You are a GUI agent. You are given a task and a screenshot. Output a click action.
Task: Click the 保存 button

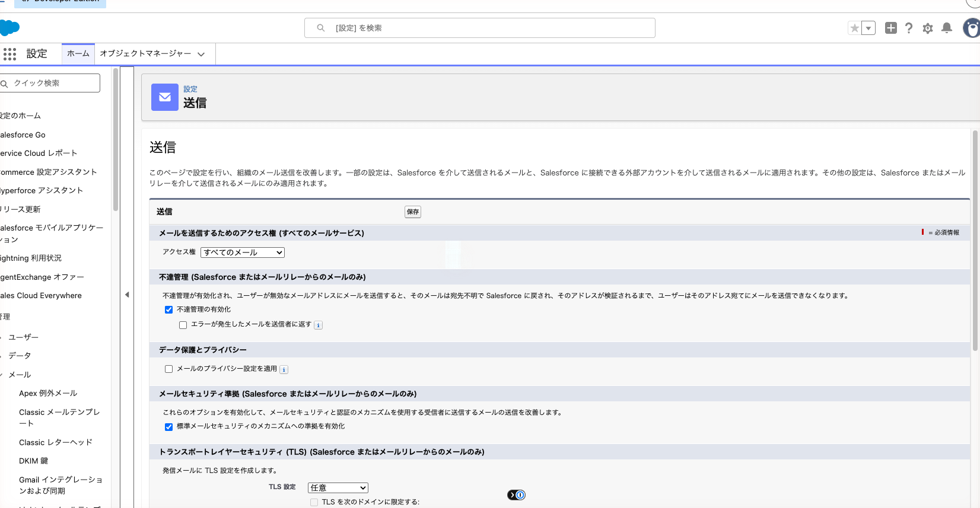coord(413,212)
